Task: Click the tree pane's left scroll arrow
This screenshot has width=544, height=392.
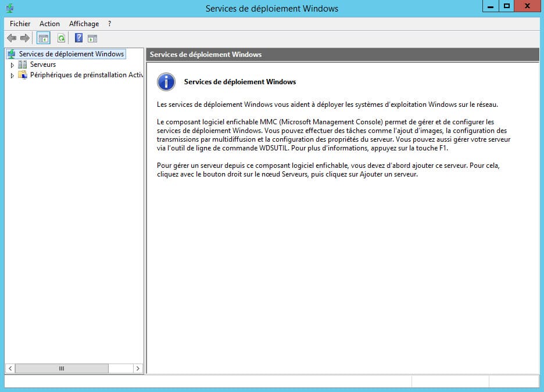Action: (x=10, y=368)
